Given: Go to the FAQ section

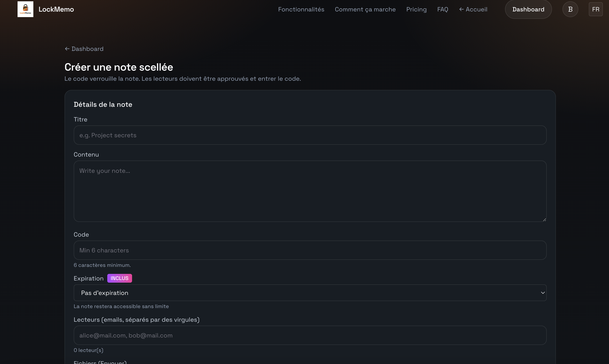Looking at the screenshot, I should [x=443, y=9].
